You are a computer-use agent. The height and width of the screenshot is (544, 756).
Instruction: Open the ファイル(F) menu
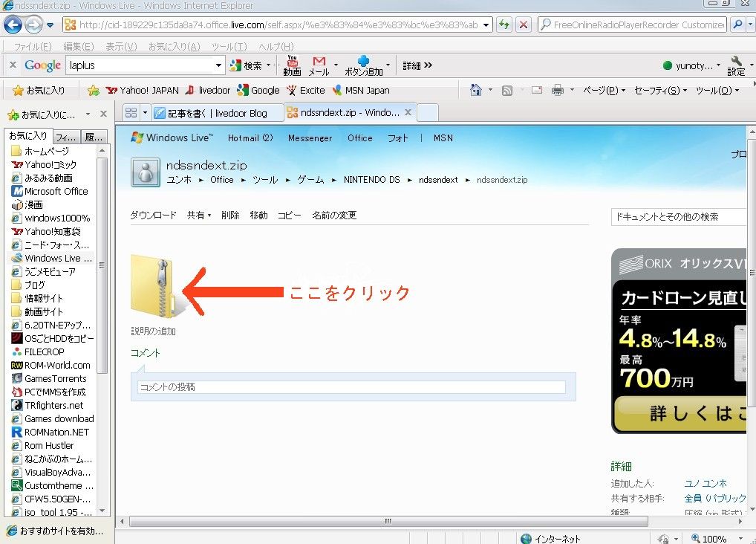pyautogui.click(x=33, y=46)
